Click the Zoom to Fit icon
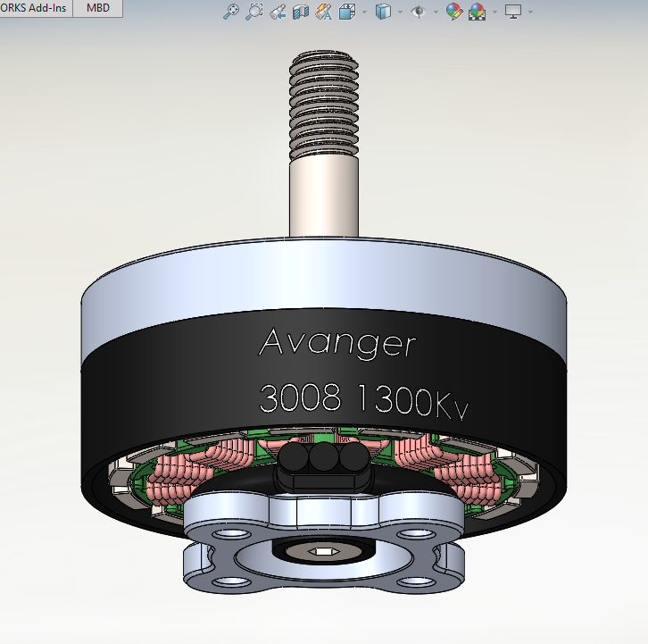The height and width of the screenshot is (644, 648). 230,12
